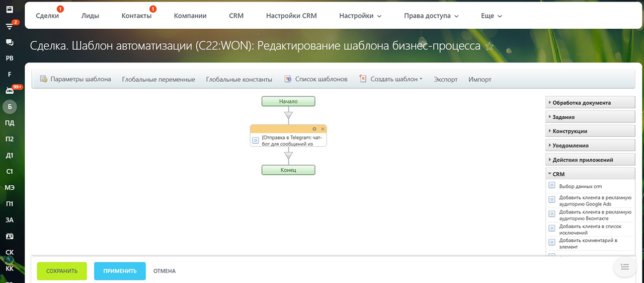Click the blue Применить button
This screenshot has width=644, height=283.
coord(120,271)
